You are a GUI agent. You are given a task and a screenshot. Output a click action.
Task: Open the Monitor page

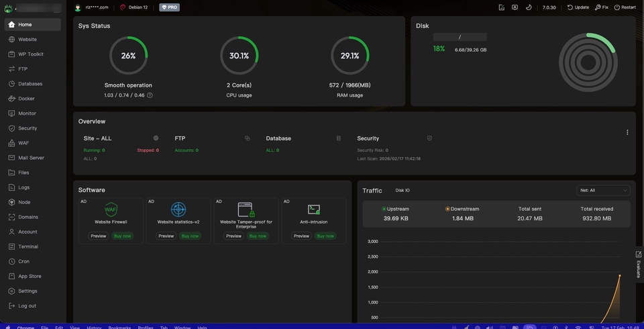pyautogui.click(x=33, y=113)
